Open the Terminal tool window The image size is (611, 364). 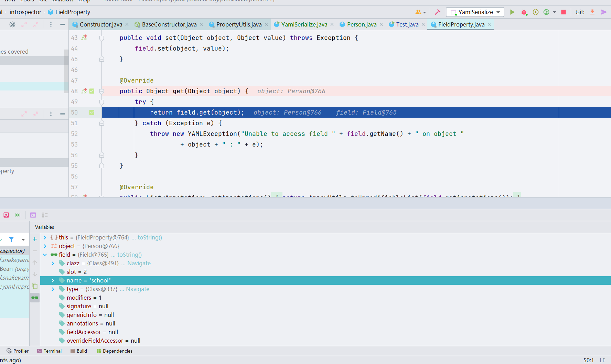click(49, 351)
